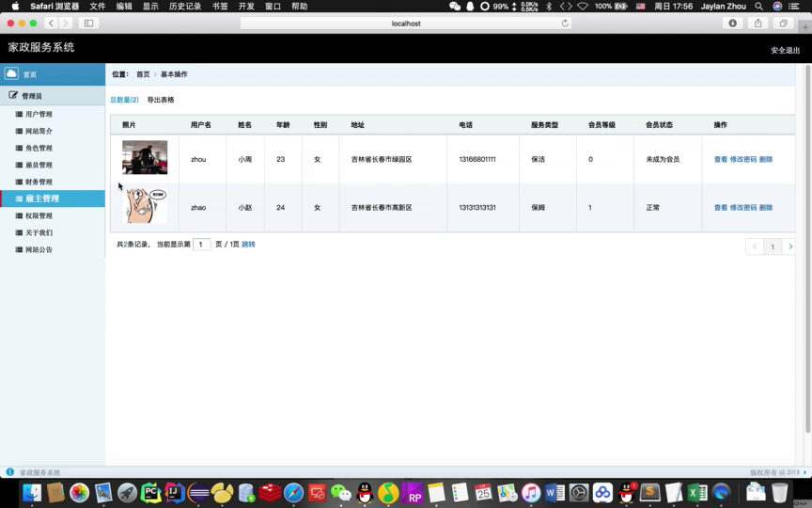This screenshot has width=812, height=508.
Task: Open the 窗口 menu
Action: pos(273,7)
